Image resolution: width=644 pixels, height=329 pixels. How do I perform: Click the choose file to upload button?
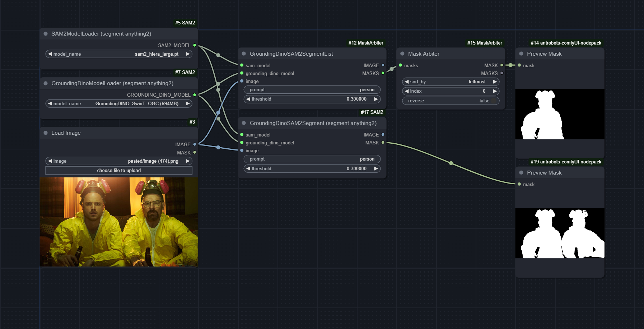(119, 171)
